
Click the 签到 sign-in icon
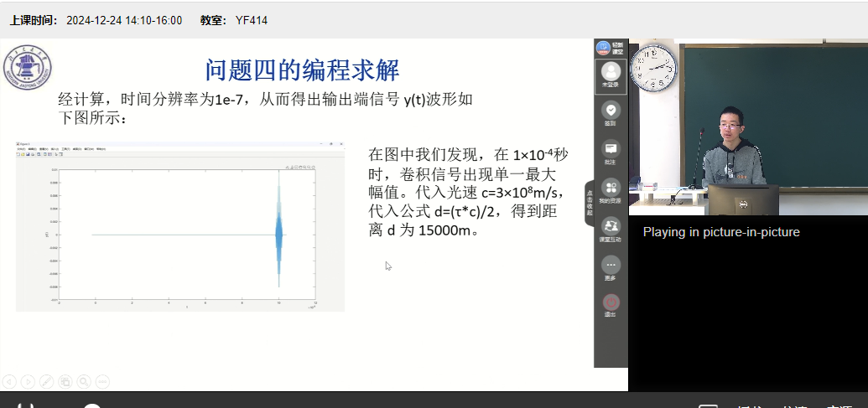(611, 111)
